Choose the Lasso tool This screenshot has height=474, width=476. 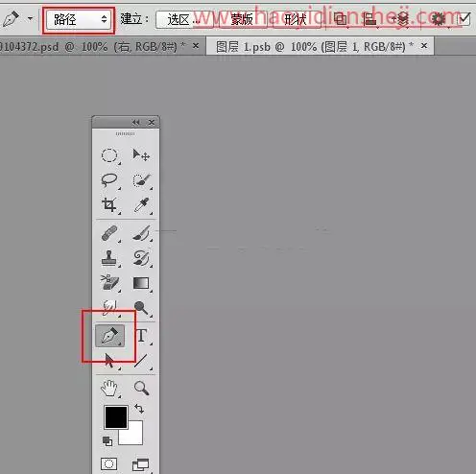(109, 180)
